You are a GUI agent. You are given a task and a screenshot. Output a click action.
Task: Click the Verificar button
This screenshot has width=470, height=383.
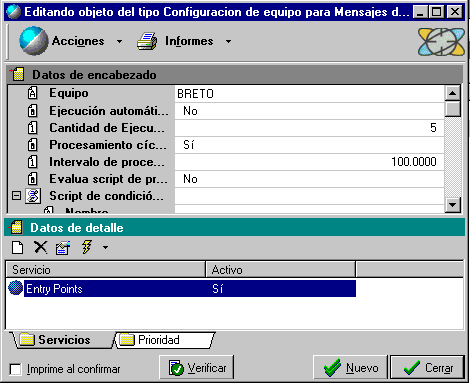[197, 368]
